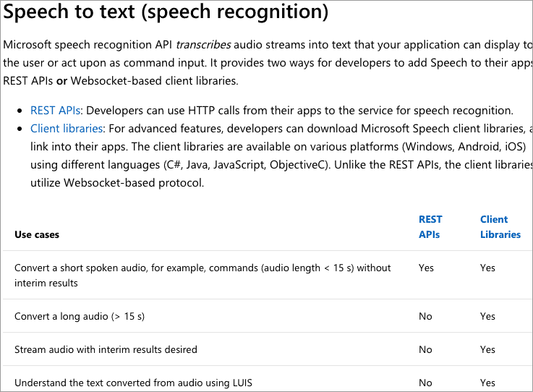
Task: Click Client Libraries 'Yes' for stream audio
Action: tap(487, 349)
